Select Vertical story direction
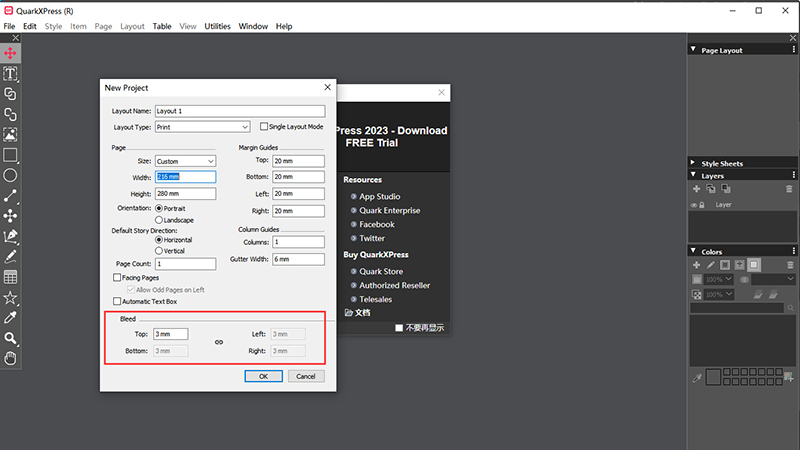 coord(159,251)
